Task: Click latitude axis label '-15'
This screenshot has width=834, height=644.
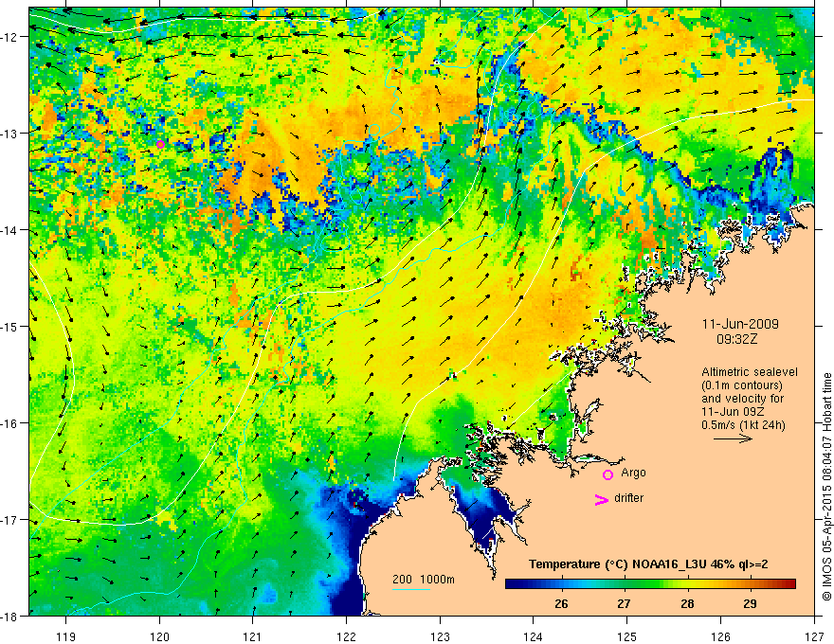Action: point(10,326)
